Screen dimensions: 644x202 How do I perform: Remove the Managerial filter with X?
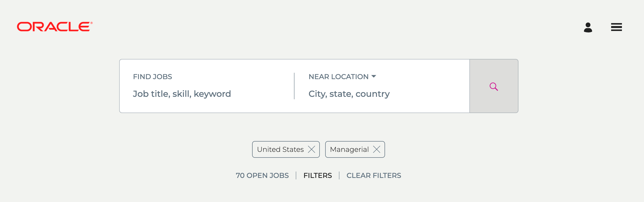pos(376,149)
